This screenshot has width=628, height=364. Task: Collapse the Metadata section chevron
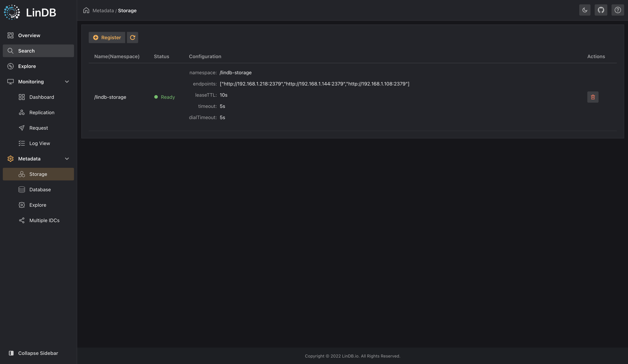click(67, 159)
